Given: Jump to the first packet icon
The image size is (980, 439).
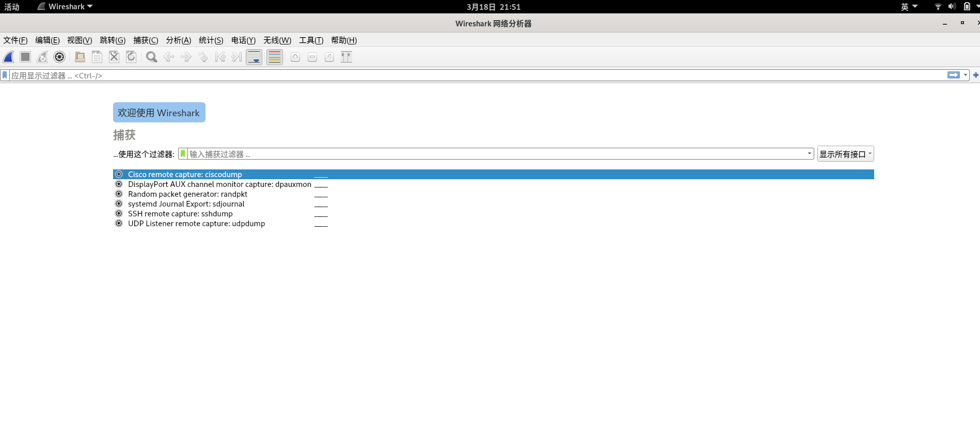Looking at the screenshot, I should (220, 57).
